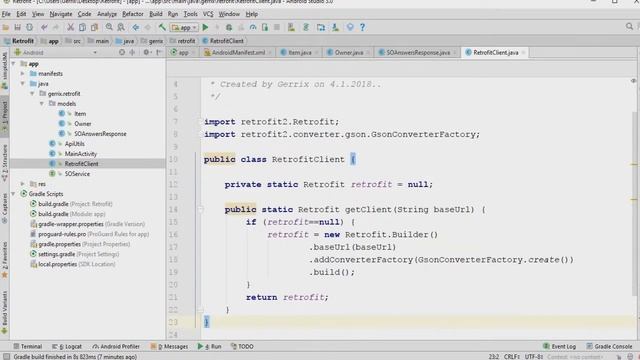Open the Messages tool window
640x360 pixels.
click(x=169, y=346)
